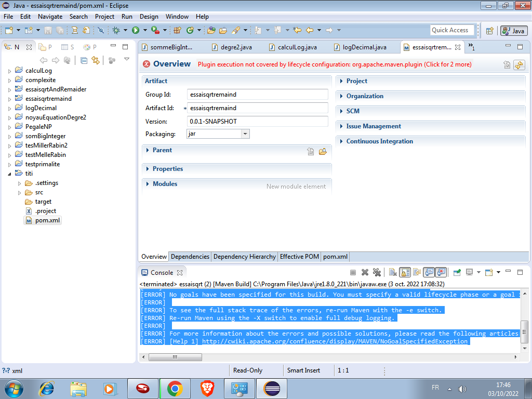
Task: Select the essaisqrtremaind project in Navigator
Action: tap(44, 99)
